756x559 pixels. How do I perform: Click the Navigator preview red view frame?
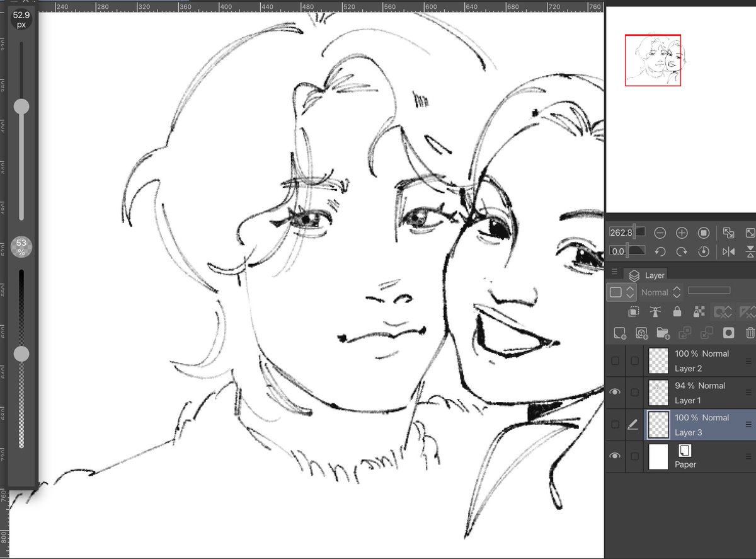pos(653,60)
